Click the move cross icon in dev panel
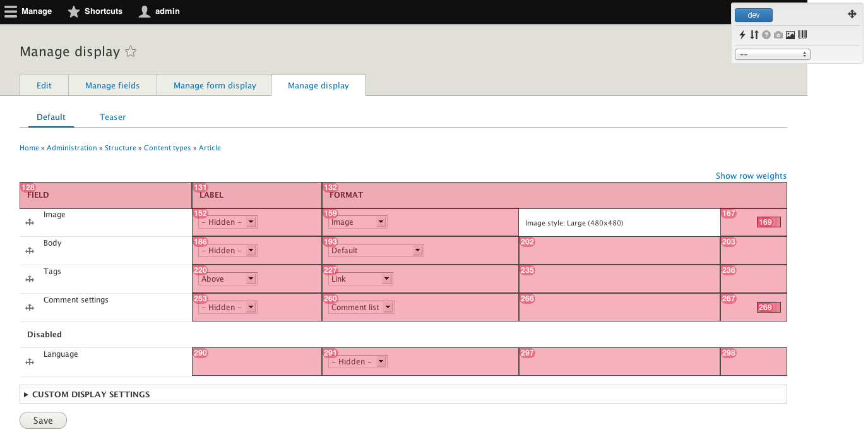Image resolution: width=868 pixels, height=444 pixels. point(852,14)
